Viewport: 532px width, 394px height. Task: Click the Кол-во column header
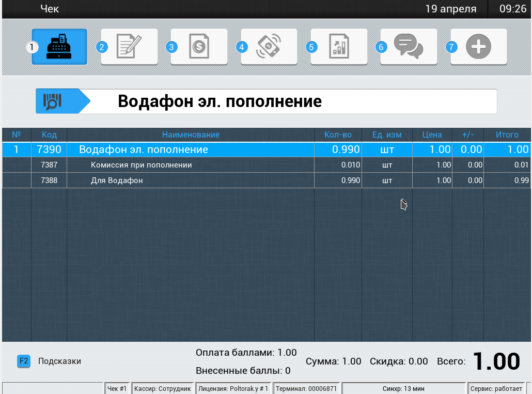point(338,135)
